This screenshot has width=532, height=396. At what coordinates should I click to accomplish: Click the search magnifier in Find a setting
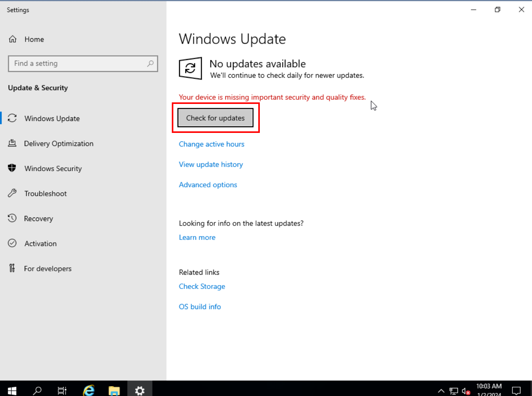(150, 63)
